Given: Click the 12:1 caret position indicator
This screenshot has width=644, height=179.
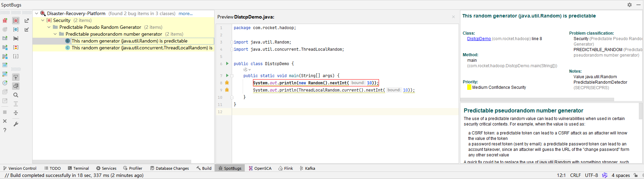Looking at the screenshot, I should click(561, 175).
